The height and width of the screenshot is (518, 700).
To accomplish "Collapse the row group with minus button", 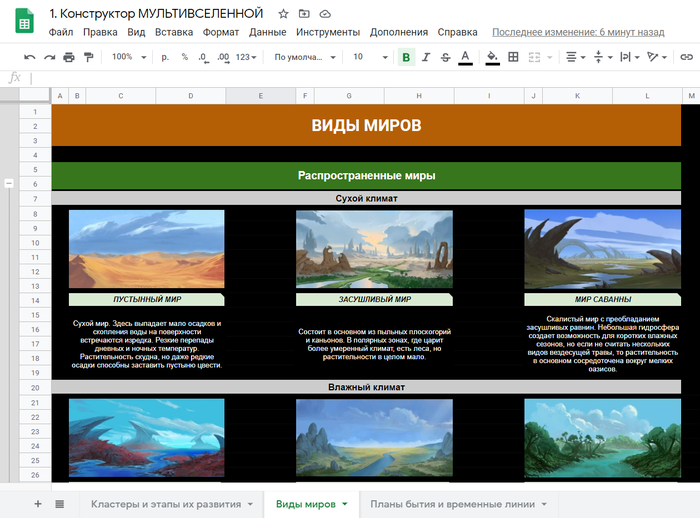I will [9, 184].
